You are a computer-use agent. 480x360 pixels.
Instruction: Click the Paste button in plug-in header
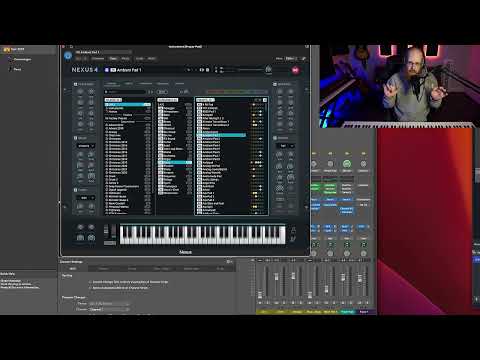coord(125,58)
